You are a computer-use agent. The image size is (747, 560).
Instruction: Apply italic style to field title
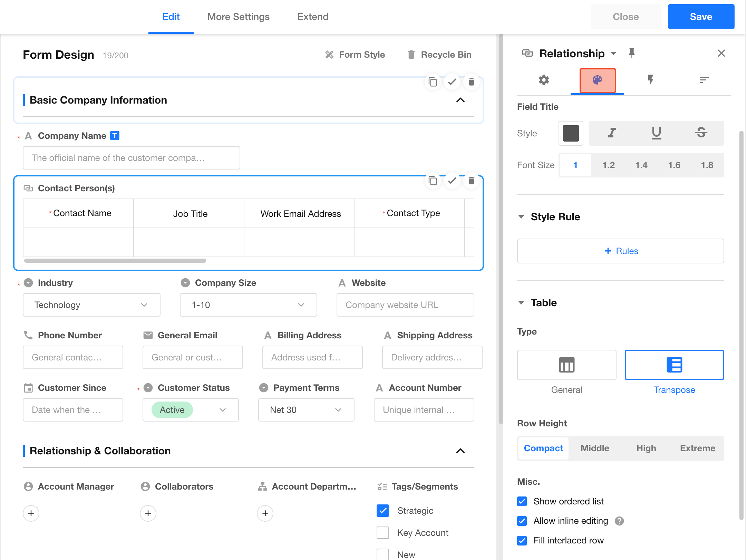click(612, 133)
